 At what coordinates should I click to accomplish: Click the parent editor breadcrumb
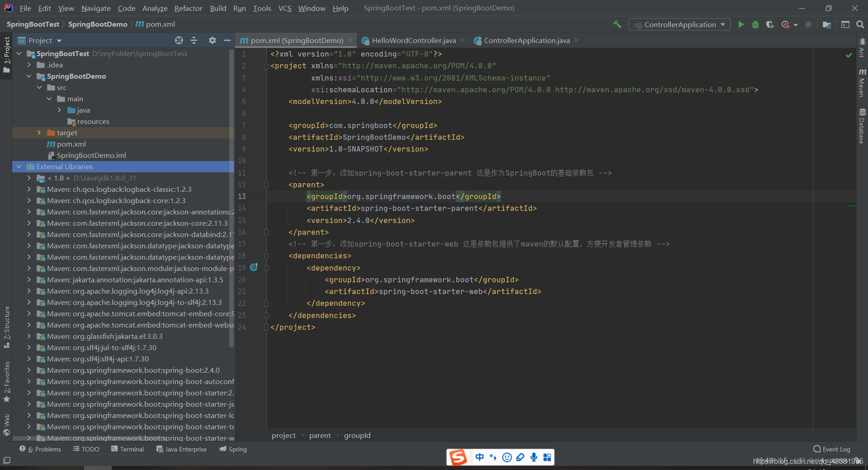point(320,436)
